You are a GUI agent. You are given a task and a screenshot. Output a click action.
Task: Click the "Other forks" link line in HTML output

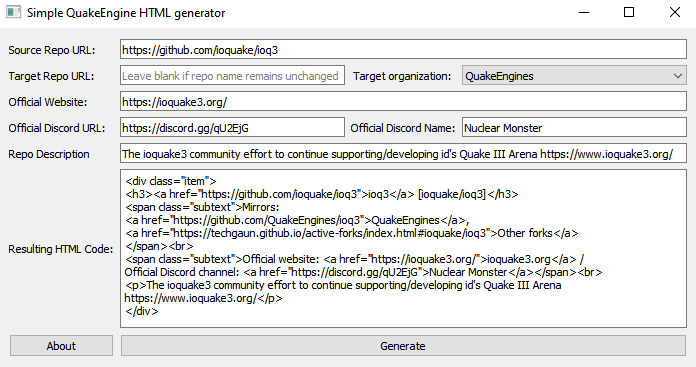[x=352, y=233]
